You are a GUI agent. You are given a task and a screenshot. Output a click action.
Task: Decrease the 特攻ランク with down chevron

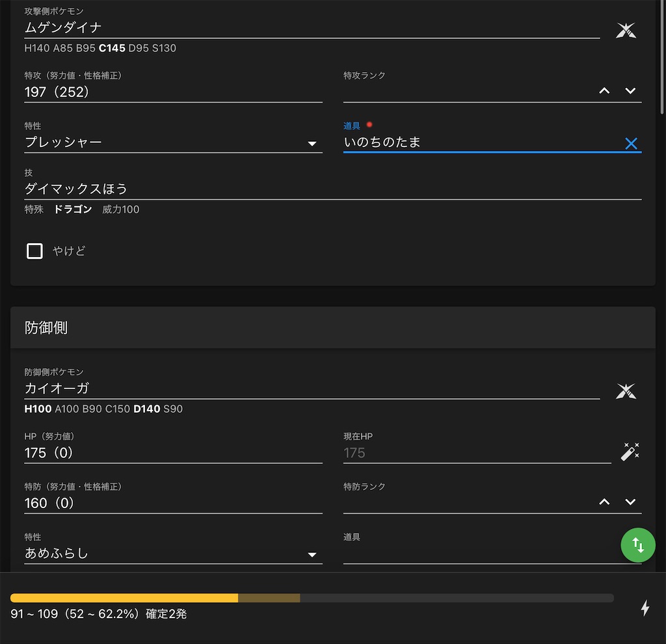[630, 90]
